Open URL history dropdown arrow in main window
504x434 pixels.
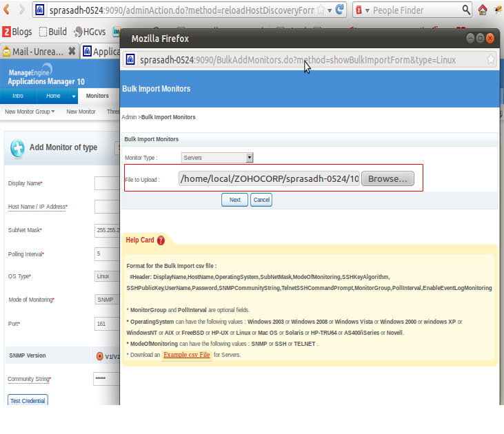tap(330, 10)
